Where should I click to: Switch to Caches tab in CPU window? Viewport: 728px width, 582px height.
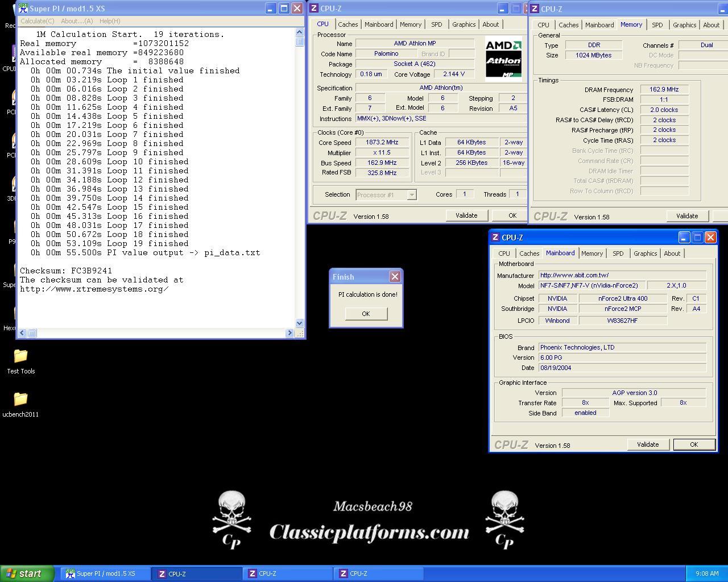click(348, 24)
